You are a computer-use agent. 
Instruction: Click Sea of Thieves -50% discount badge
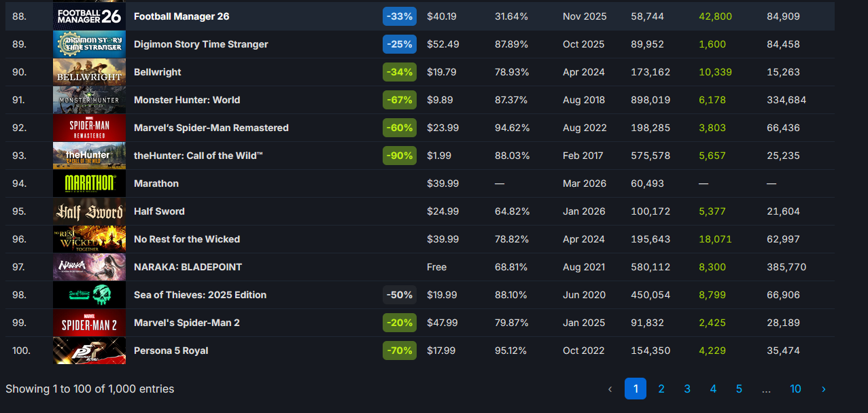[x=400, y=295]
